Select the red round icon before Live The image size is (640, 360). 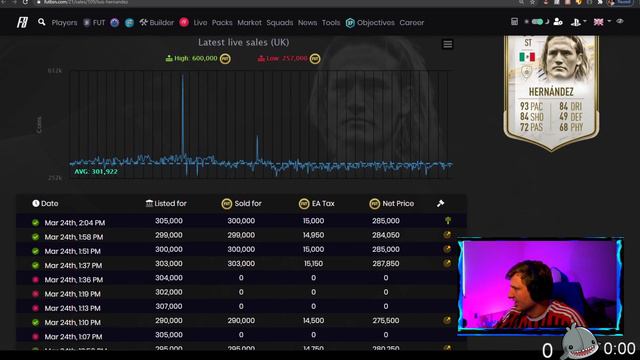[184, 22]
